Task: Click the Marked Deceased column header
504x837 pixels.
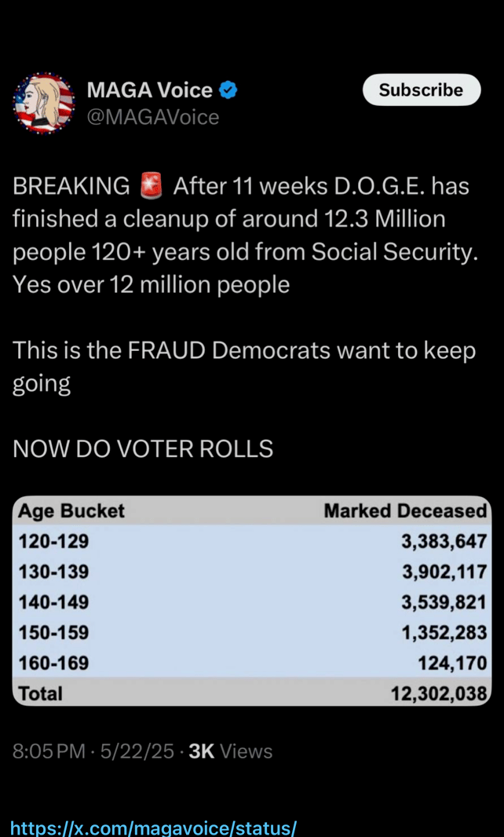Action: pyautogui.click(x=405, y=511)
